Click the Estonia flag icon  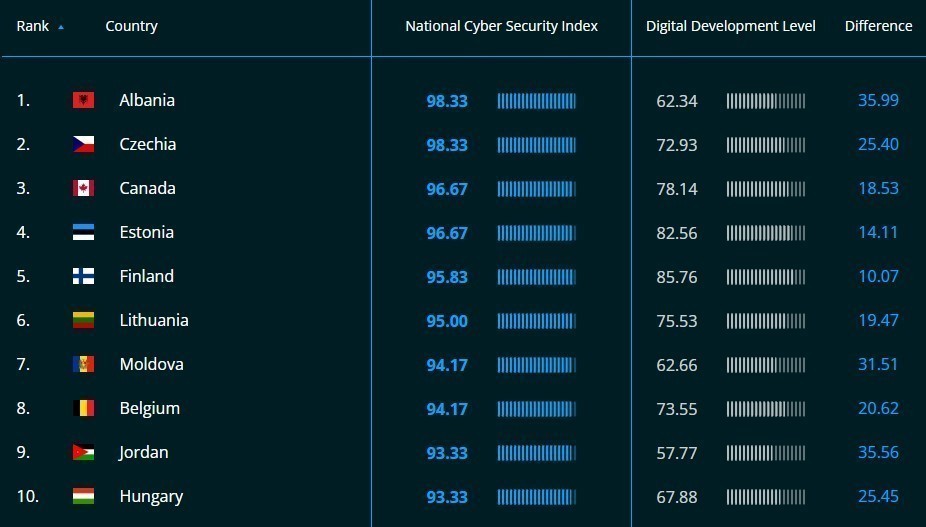(x=83, y=232)
